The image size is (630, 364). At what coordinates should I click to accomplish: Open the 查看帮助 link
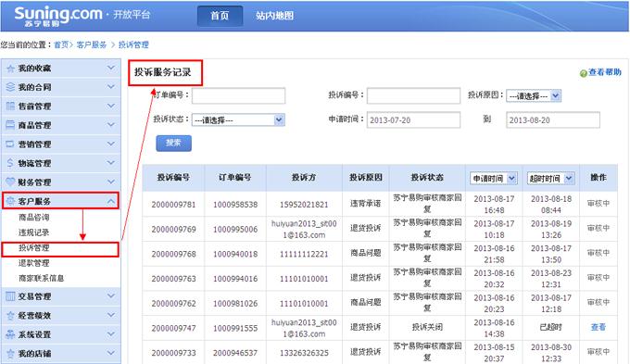(605, 72)
